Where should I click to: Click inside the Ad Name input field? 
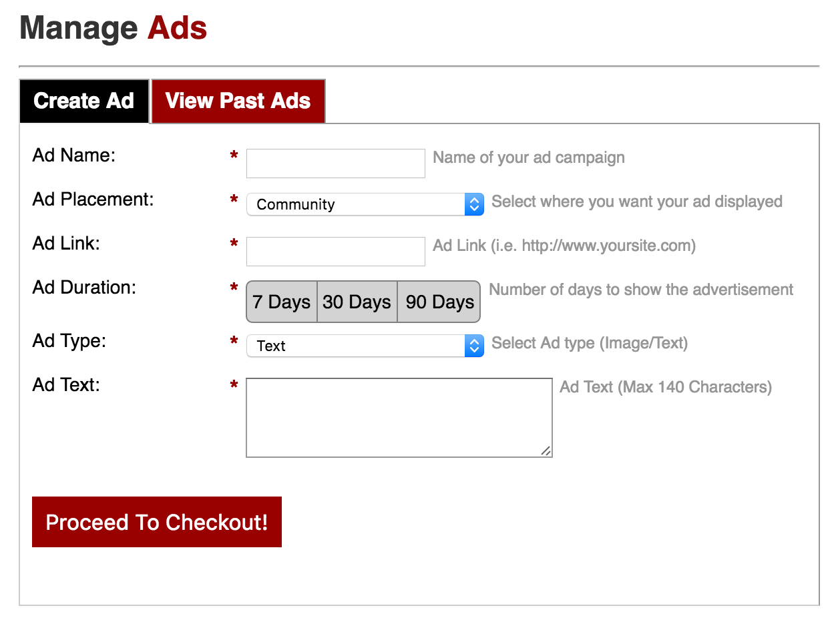[335, 164]
